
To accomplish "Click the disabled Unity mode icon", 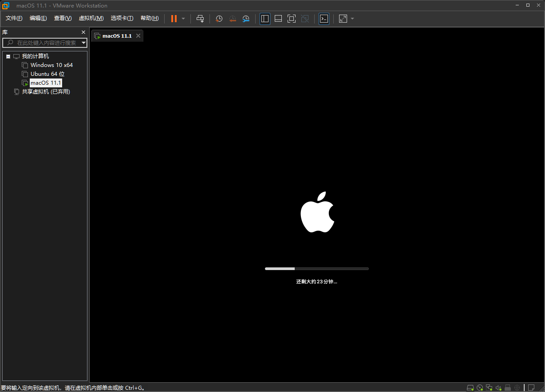I will [305, 19].
